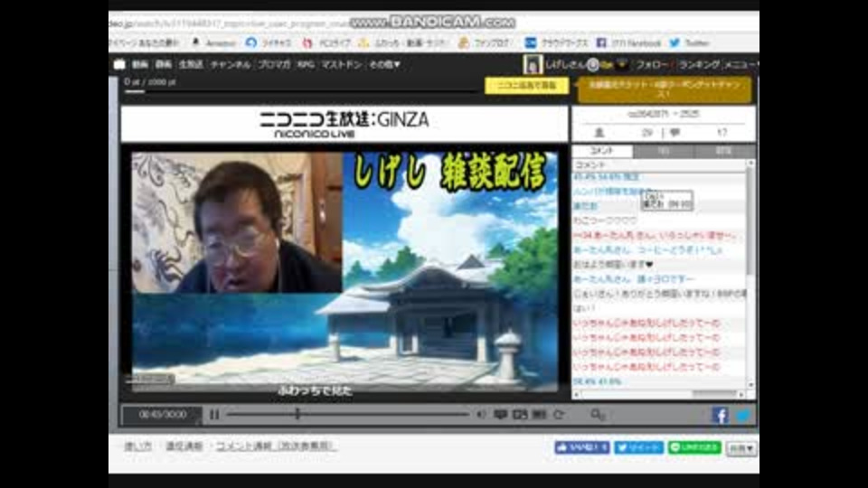Open player settings via key icon
The image size is (868, 488).
pos(598,414)
